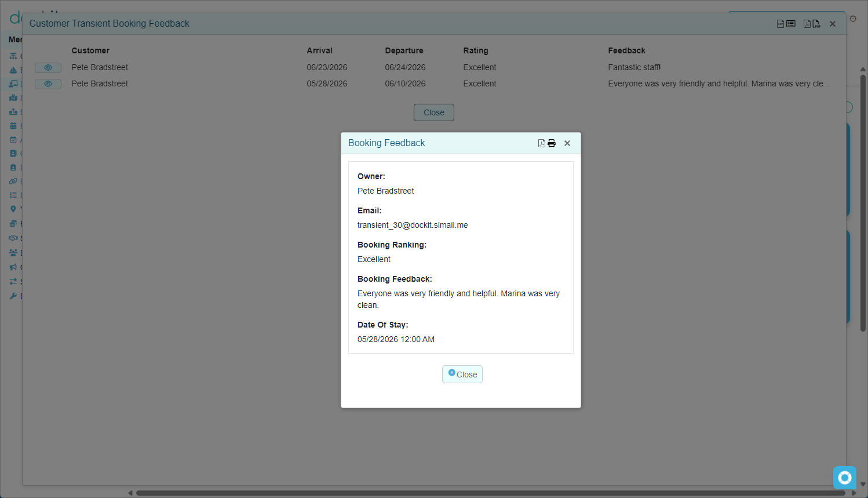868x498 pixels.
Task: Print the Booking Feedback dialog
Action: pyautogui.click(x=552, y=143)
